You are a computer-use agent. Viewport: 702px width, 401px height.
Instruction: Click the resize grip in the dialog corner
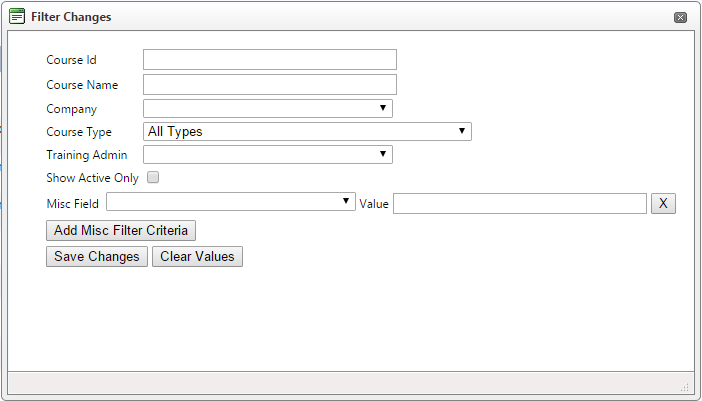point(685,387)
